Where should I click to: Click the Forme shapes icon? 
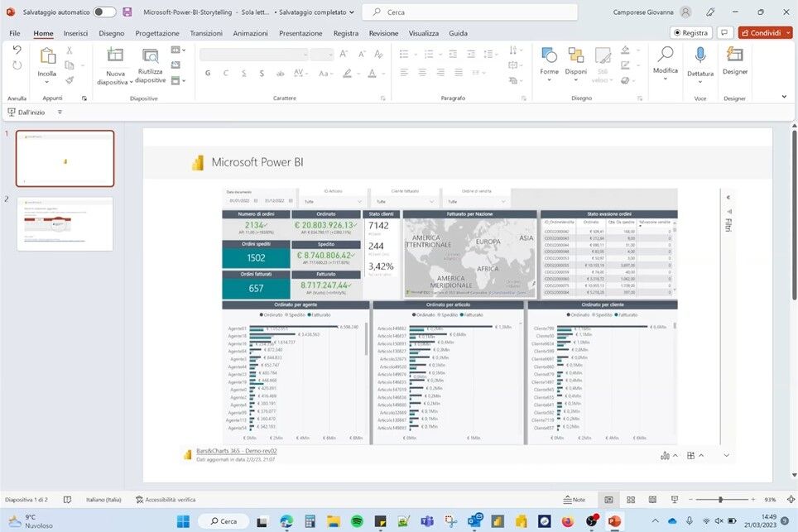[549, 55]
